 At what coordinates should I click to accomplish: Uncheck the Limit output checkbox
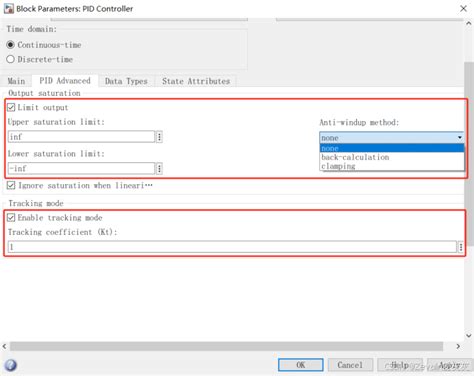pos(11,107)
